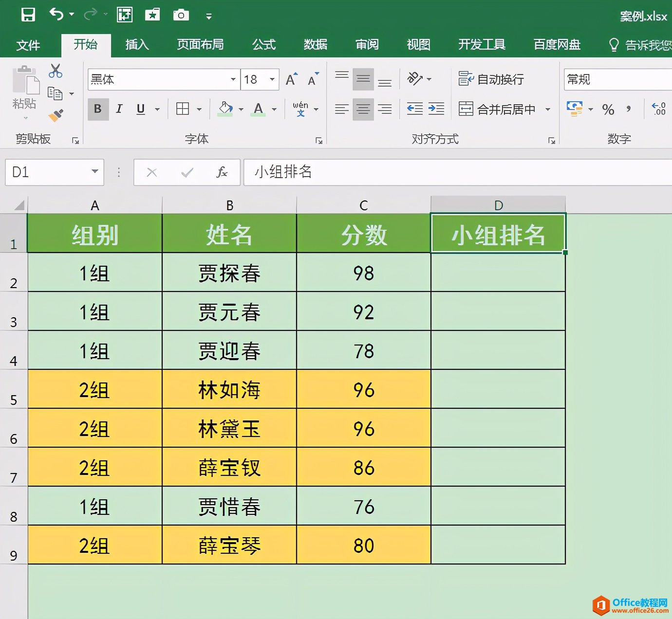Click the formula bar containing 小组排名
Viewport: 672px width, 619px height.
click(x=458, y=172)
